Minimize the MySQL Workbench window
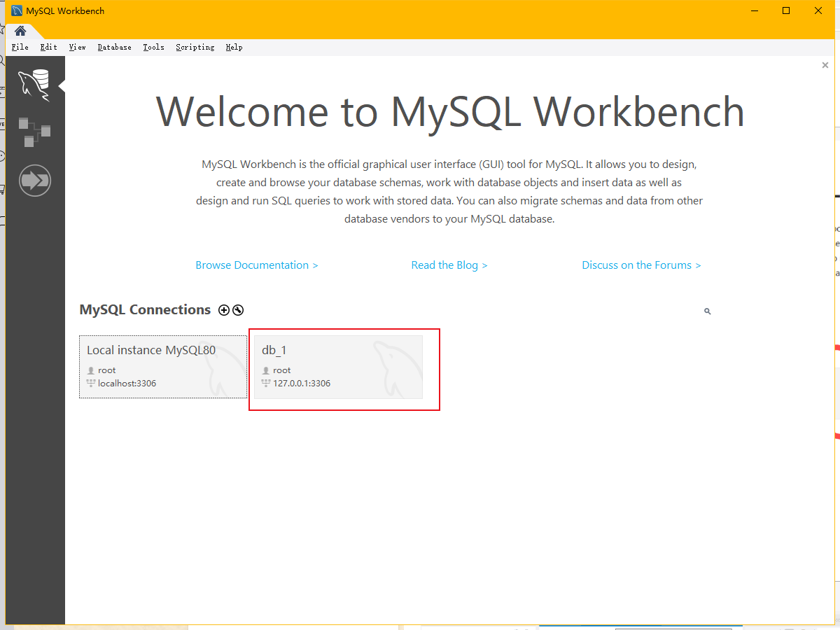840x630 pixels. click(754, 10)
